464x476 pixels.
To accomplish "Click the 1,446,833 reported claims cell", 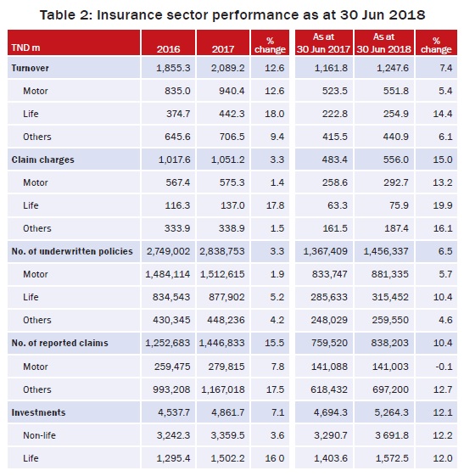I will pos(223,343).
